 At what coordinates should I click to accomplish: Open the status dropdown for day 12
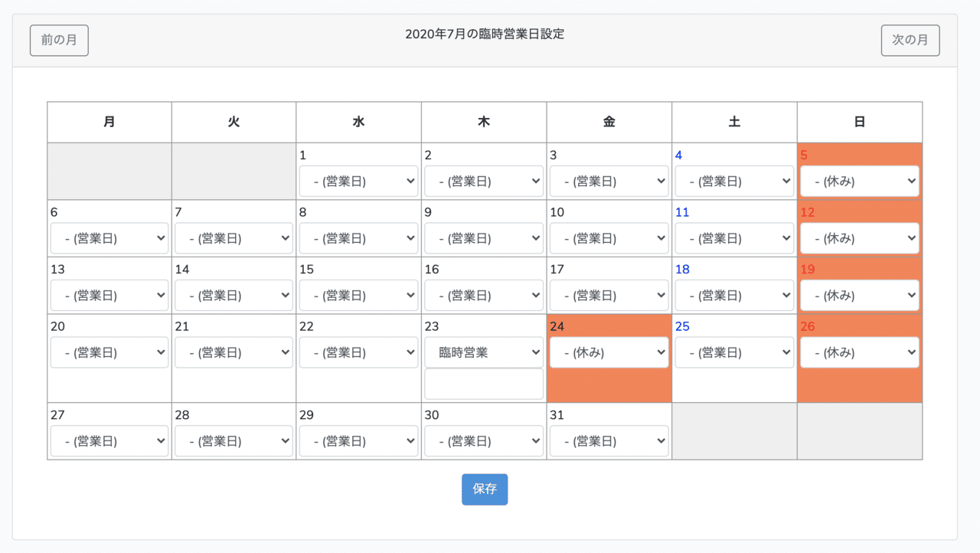[859, 238]
